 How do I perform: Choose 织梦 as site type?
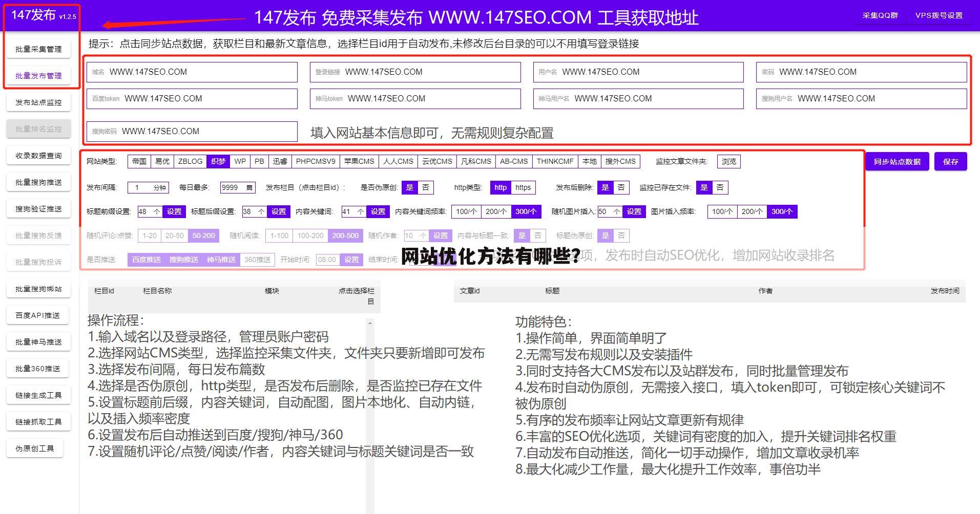tap(218, 161)
